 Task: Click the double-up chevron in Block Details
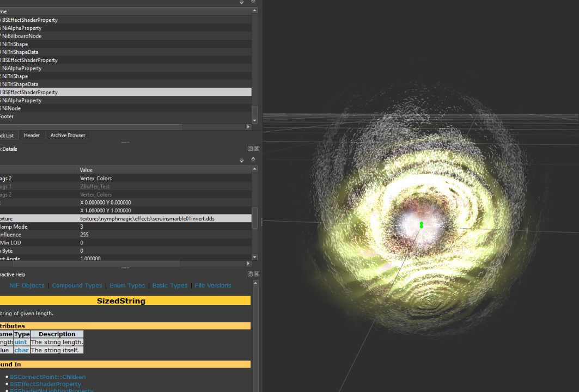point(253,160)
